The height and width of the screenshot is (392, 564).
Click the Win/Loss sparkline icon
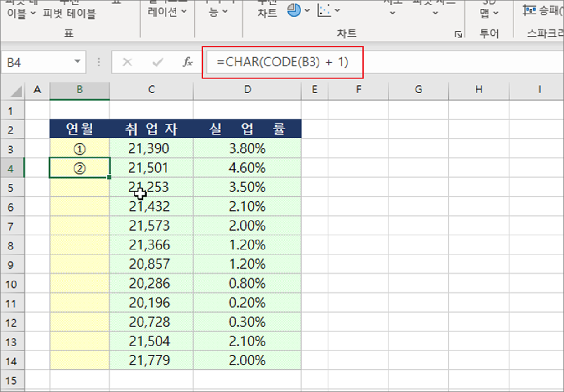tap(530, 10)
